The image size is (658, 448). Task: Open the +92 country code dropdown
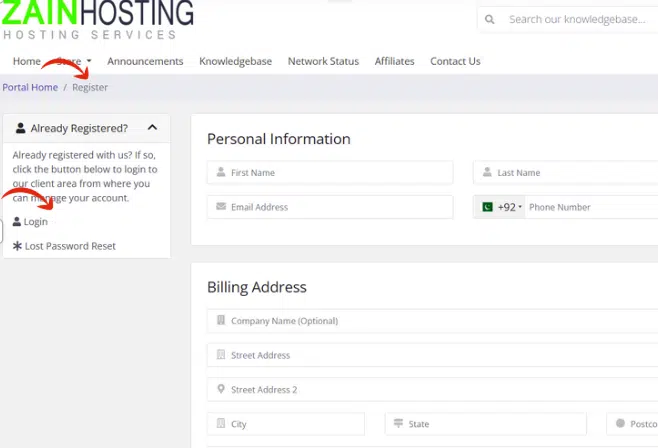coord(509,207)
